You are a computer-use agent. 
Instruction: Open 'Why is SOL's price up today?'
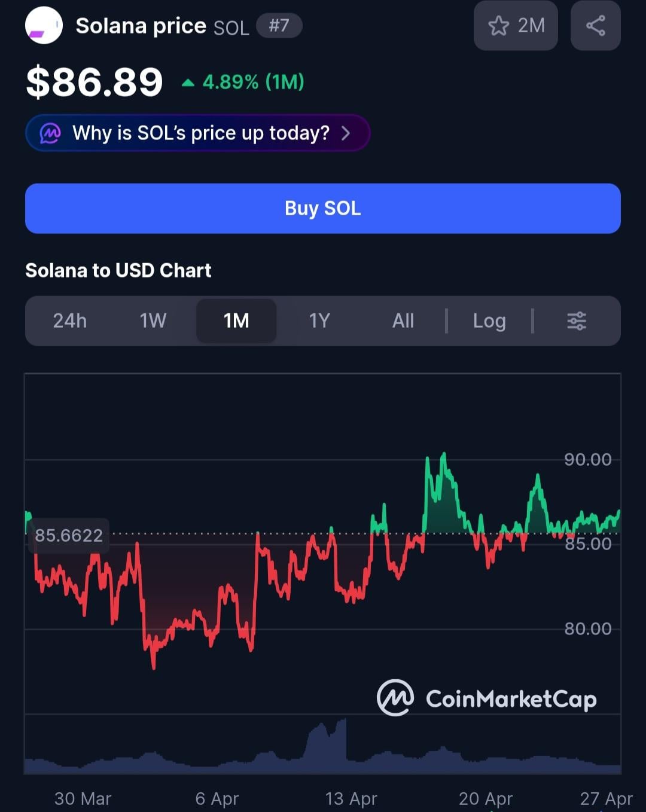[200, 133]
